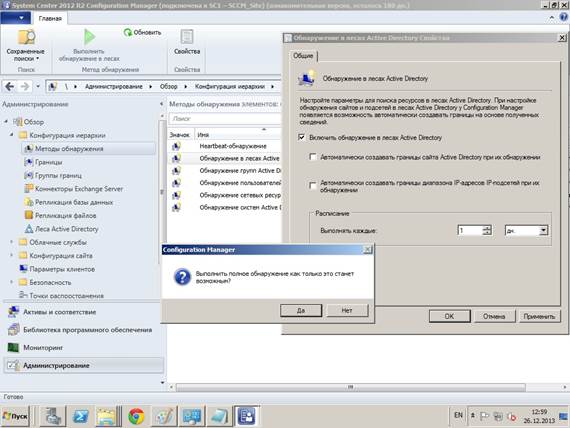Viewport: 570px width, 428px height.
Task: Click the Пуск start button
Action: coord(15,416)
